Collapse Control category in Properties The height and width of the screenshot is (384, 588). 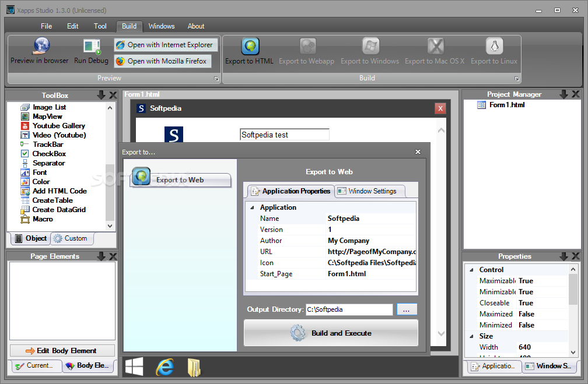[x=471, y=270]
